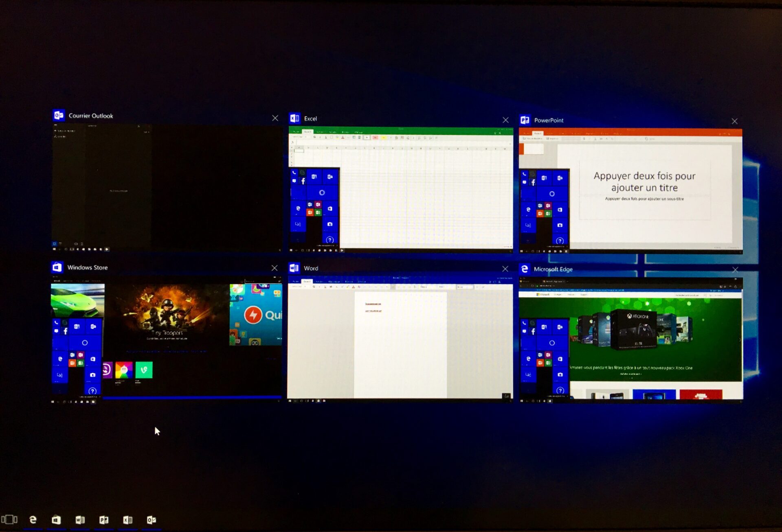Click the Word title icon
Viewport: 782px width, 532px height.
click(x=294, y=268)
